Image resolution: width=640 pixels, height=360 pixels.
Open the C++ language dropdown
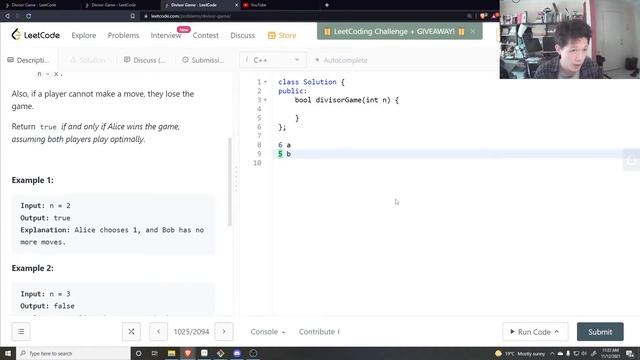pos(272,60)
